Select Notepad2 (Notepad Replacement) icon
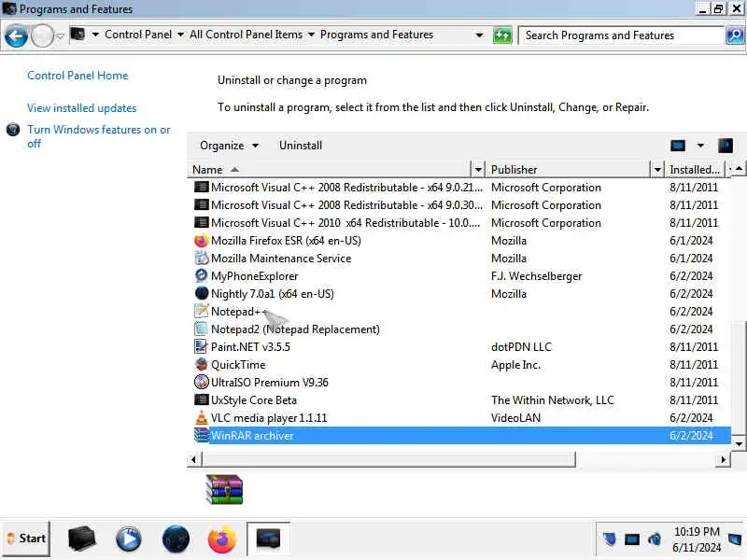Viewport: 747px width, 560px height. pyautogui.click(x=202, y=329)
